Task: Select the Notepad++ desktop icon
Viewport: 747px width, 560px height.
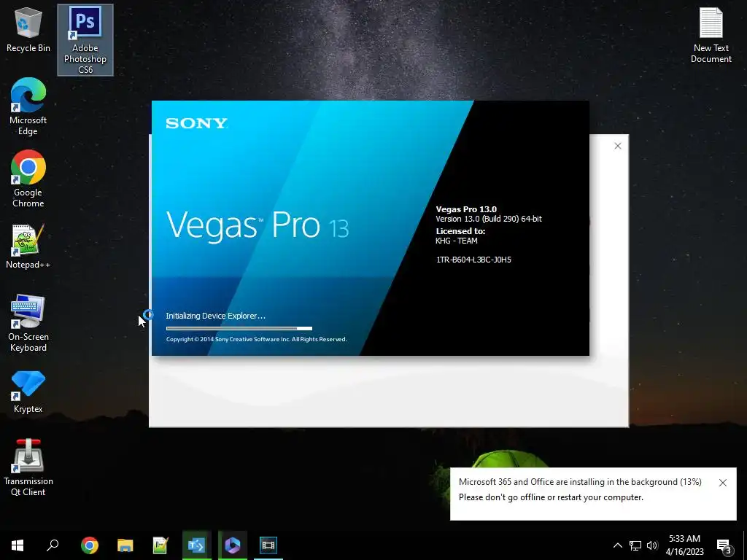Action: pos(28,246)
